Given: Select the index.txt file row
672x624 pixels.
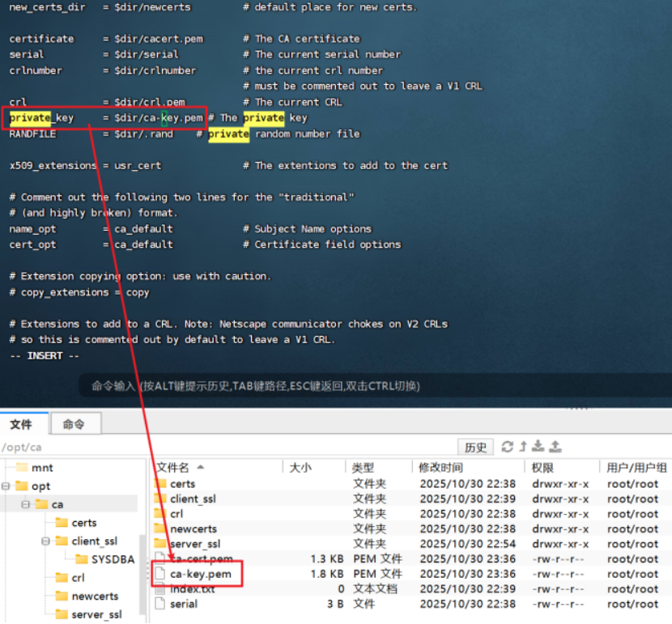Looking at the screenshot, I should point(411,589).
